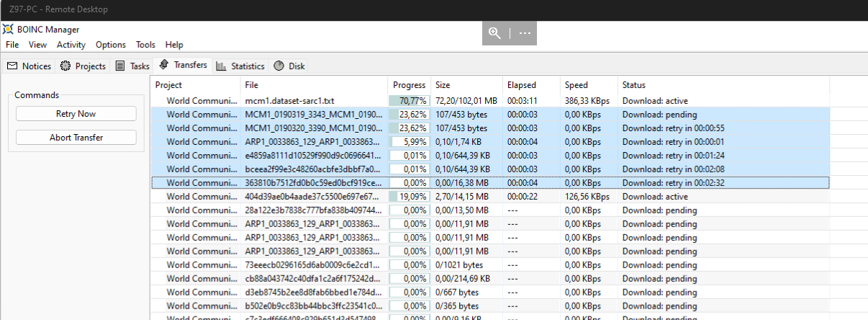
Task: Click the Tasks list icon
Action: 120,66
